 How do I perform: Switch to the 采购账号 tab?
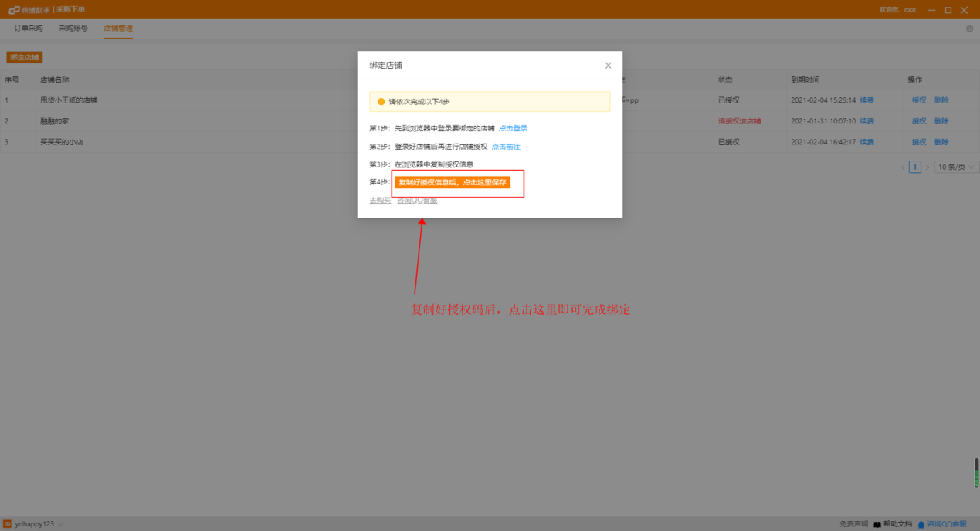pos(73,29)
